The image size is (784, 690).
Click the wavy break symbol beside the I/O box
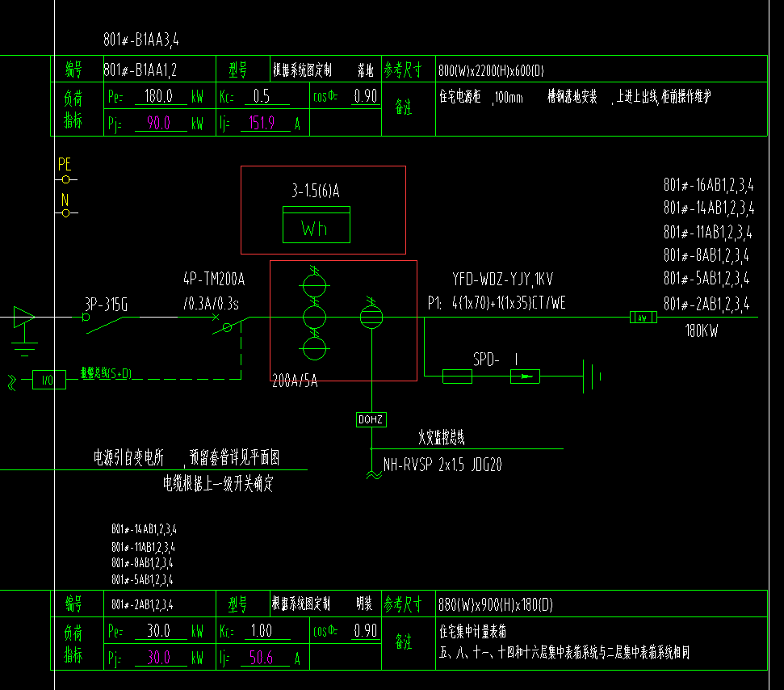tap(11, 382)
